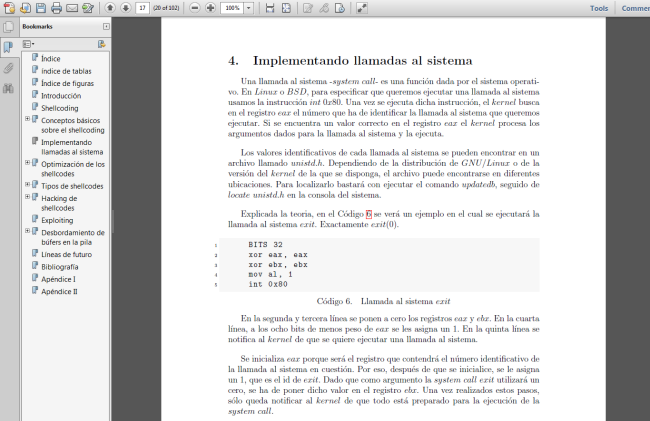This screenshot has width=650, height=421.
Task: Click the page number input field
Action: (143, 8)
